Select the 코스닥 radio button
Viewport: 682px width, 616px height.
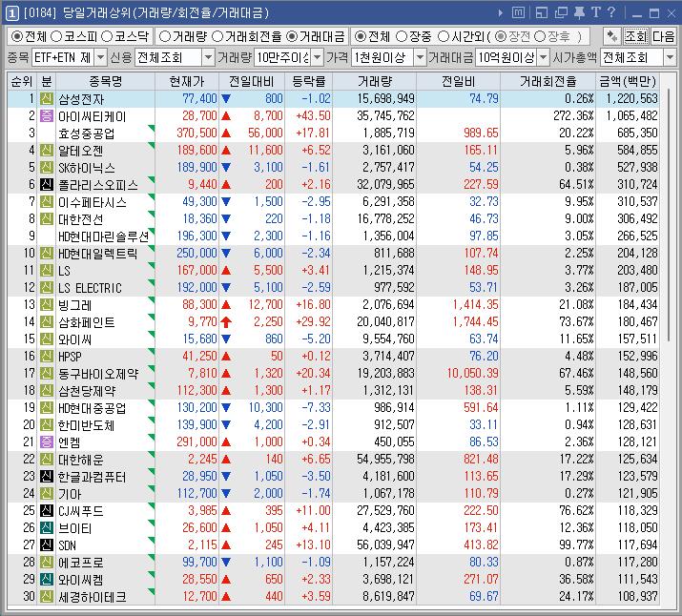point(107,36)
